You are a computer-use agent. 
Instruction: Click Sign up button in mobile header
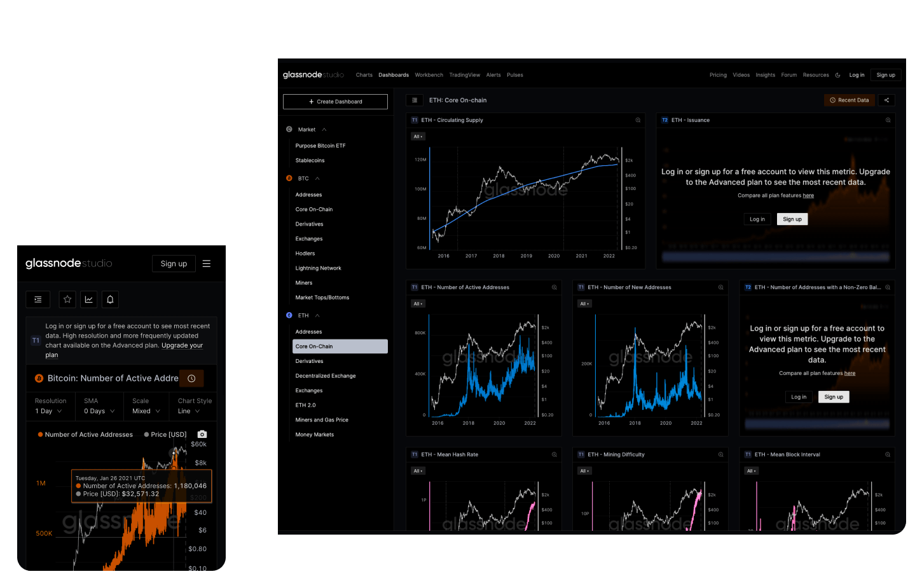click(174, 264)
